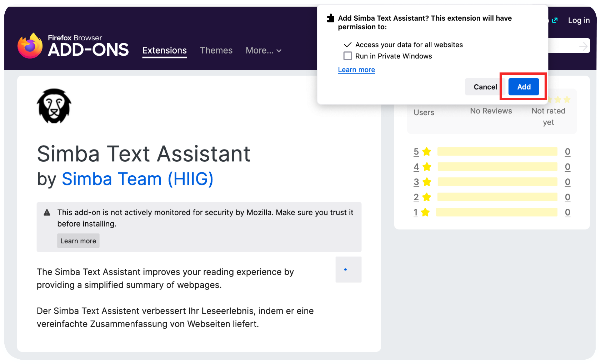Viewport: 601px width, 364px height.
Task: Click the star icon in the 4-star row
Action: click(427, 167)
